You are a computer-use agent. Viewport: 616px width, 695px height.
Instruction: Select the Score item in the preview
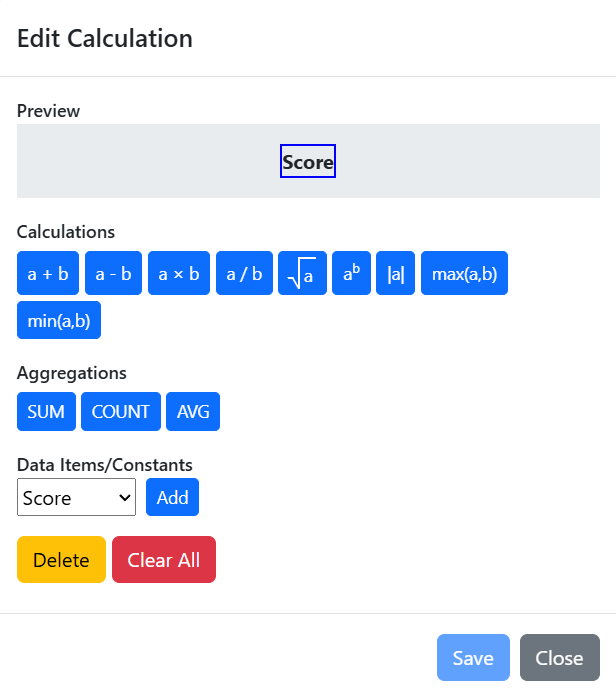click(x=308, y=161)
